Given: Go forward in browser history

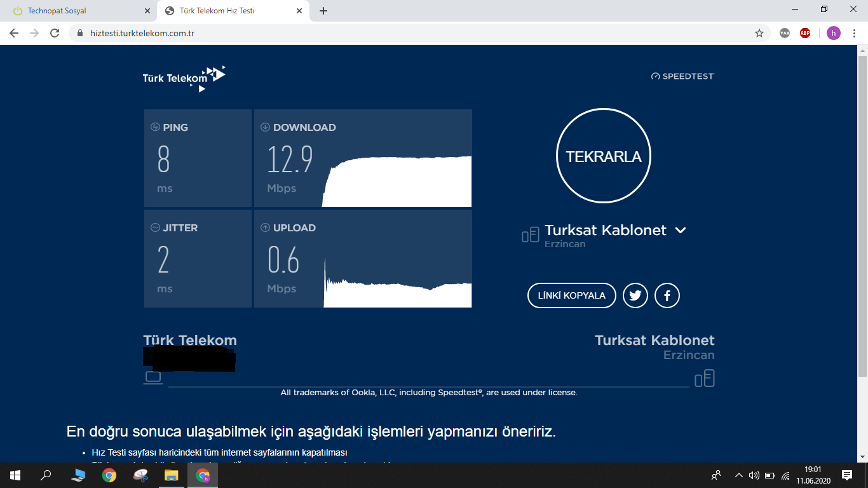Looking at the screenshot, I should tap(34, 33).
